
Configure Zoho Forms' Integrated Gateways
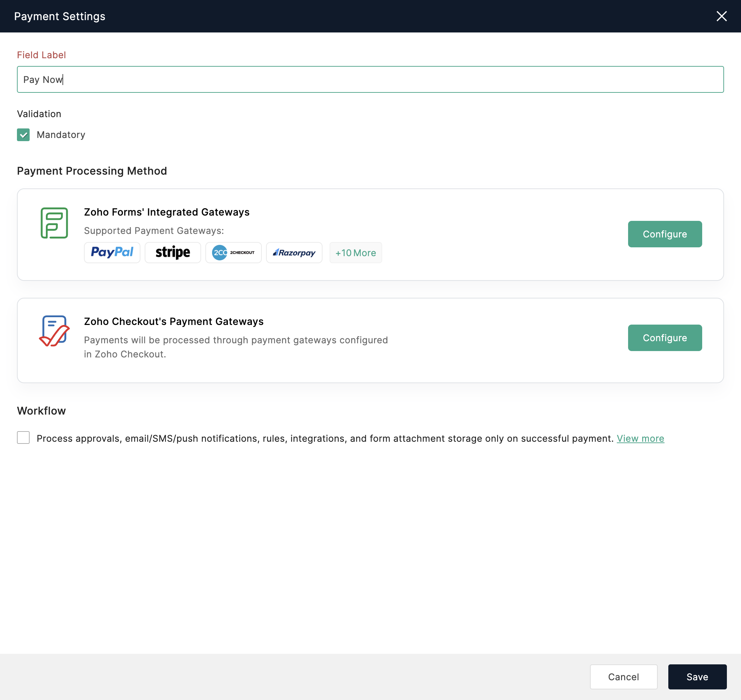[664, 234]
